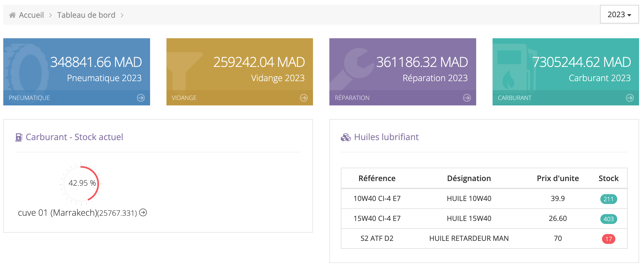Click the green 211 stock badge
This screenshot has height=272, width=644.
(x=608, y=199)
